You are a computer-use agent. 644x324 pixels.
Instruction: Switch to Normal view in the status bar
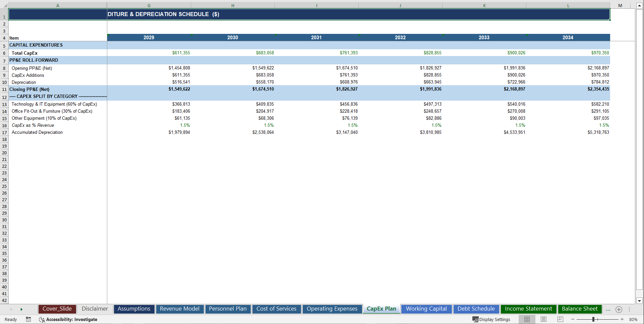[x=527, y=319]
